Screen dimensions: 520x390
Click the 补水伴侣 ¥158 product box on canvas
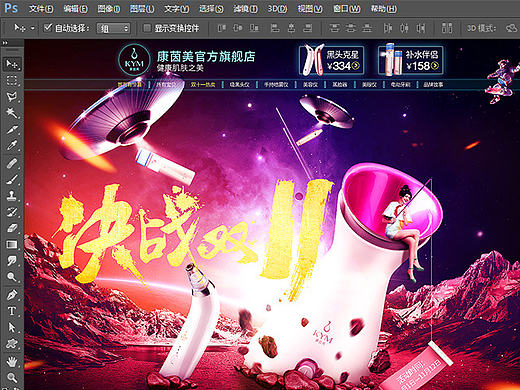(411, 60)
